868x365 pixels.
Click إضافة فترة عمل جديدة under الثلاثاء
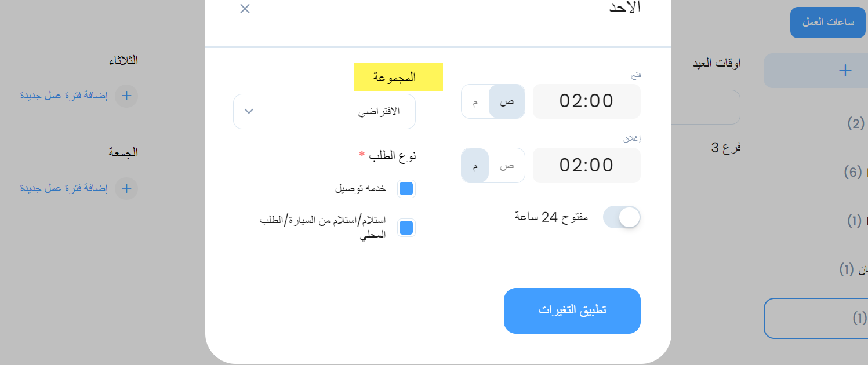coord(64,96)
